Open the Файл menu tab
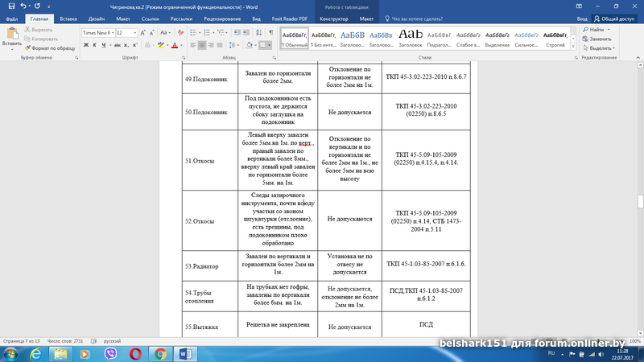Image resolution: width=644 pixels, height=362 pixels. (x=12, y=19)
